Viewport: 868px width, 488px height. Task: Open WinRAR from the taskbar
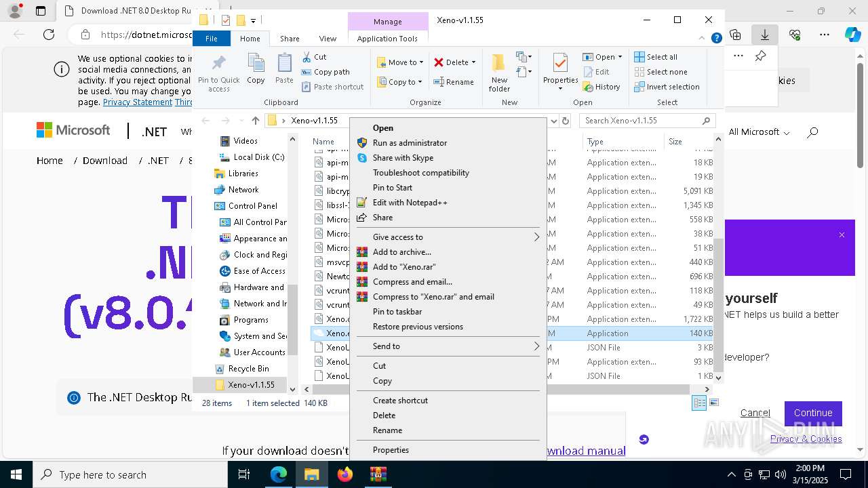pyautogui.click(x=378, y=474)
